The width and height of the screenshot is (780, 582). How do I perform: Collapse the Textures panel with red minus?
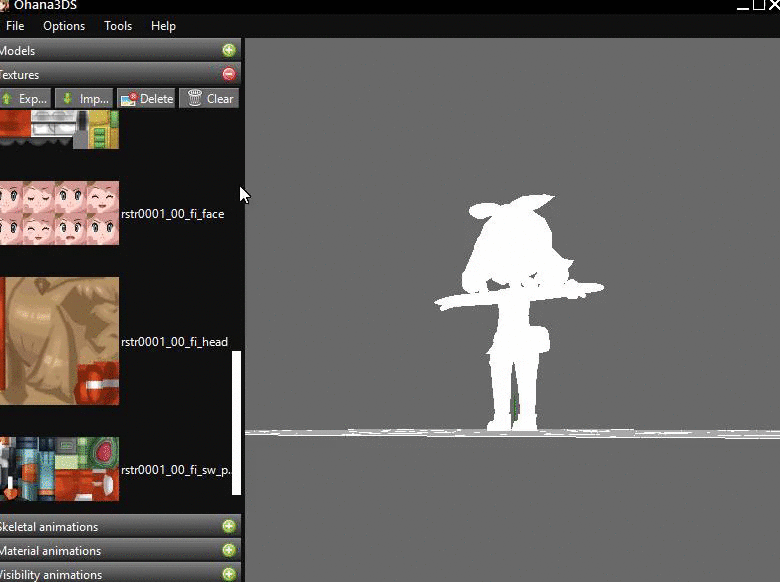pos(229,74)
